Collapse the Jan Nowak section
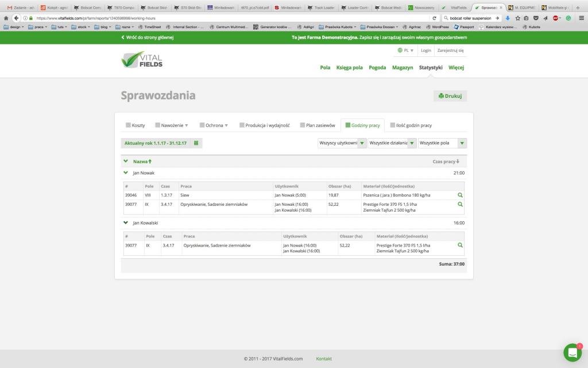The height and width of the screenshot is (368, 588). click(x=126, y=172)
